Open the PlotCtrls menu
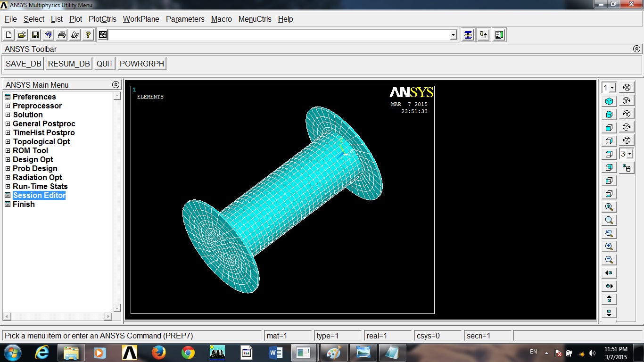This screenshot has height=362, width=644. pyautogui.click(x=102, y=19)
